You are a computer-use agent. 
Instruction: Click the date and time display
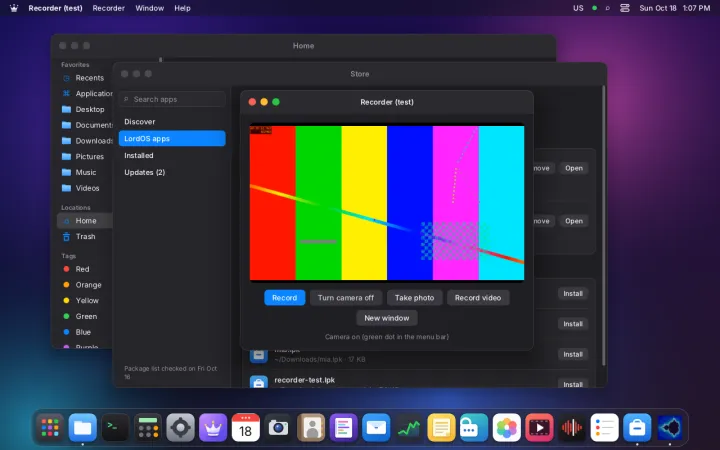pyautogui.click(x=675, y=8)
